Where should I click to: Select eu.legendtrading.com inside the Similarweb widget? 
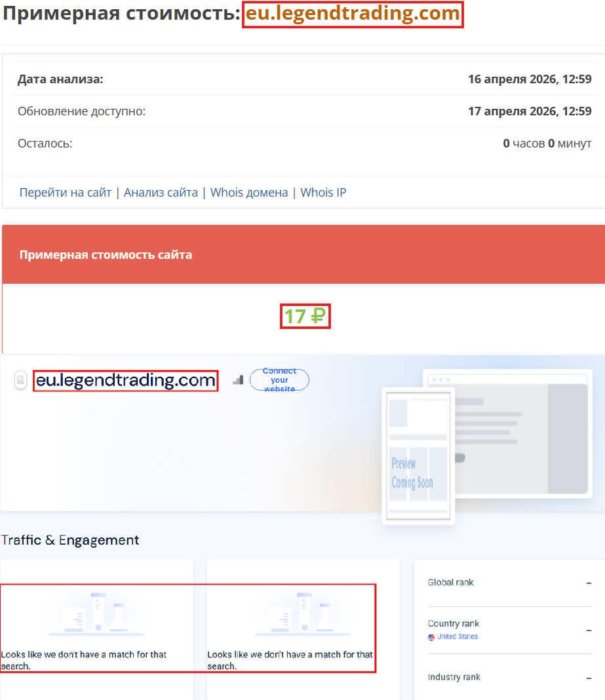coord(126,380)
